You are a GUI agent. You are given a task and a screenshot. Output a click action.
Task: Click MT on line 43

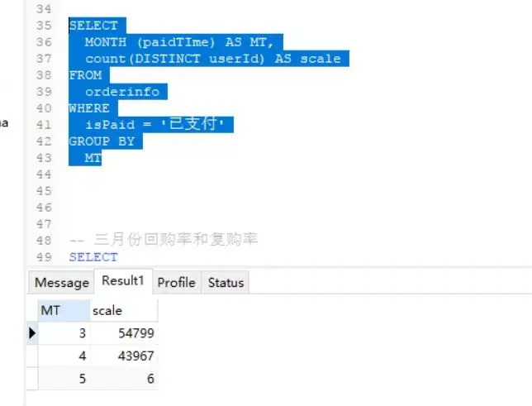(x=93, y=158)
